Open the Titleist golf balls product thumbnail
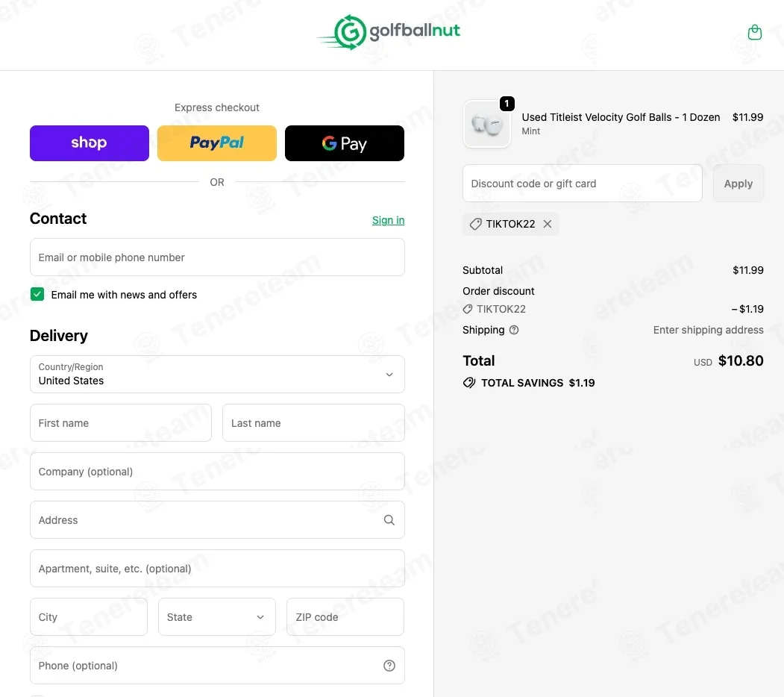This screenshot has width=784, height=697. pos(487,124)
